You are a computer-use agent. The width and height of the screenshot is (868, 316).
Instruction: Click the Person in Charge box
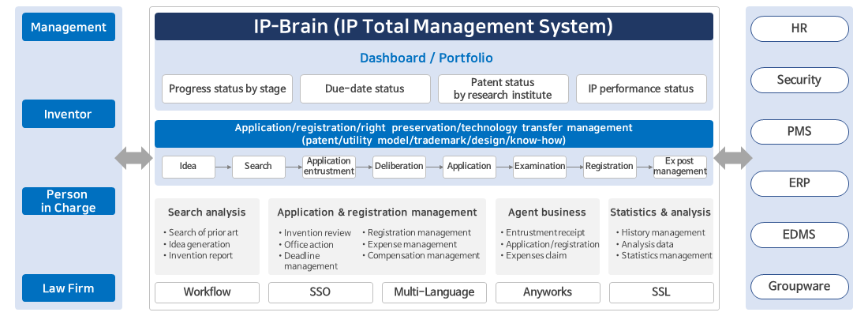pos(69,201)
